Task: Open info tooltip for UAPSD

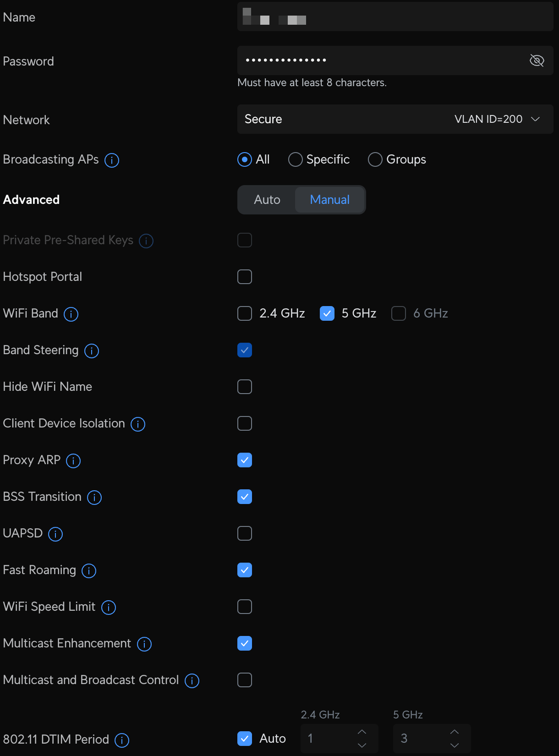Action: tap(55, 534)
